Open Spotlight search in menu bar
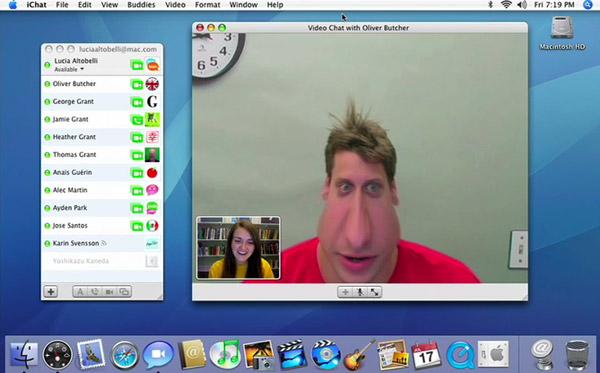This screenshot has height=373, width=600. pos(588,5)
